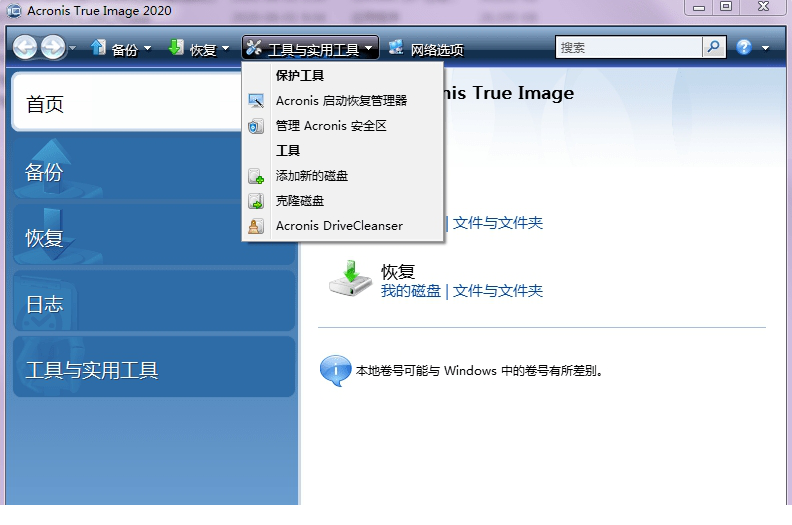
Task: Click the 添加新的磁盘 disk icon
Action: pyautogui.click(x=256, y=176)
